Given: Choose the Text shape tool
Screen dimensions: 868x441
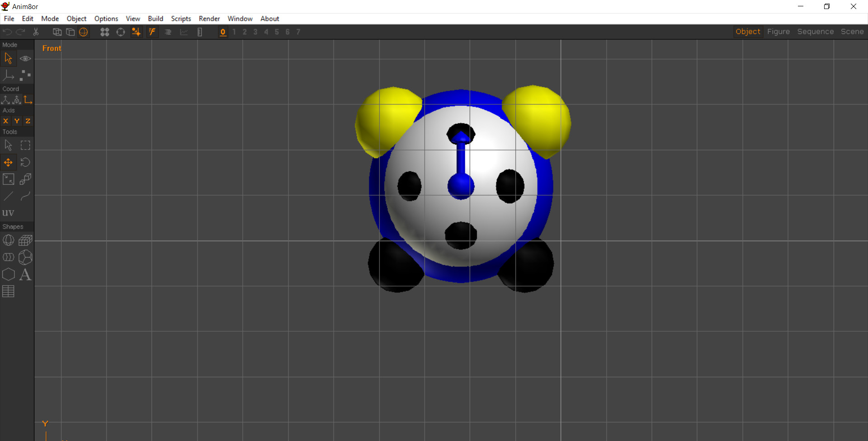Looking at the screenshot, I should (x=25, y=275).
